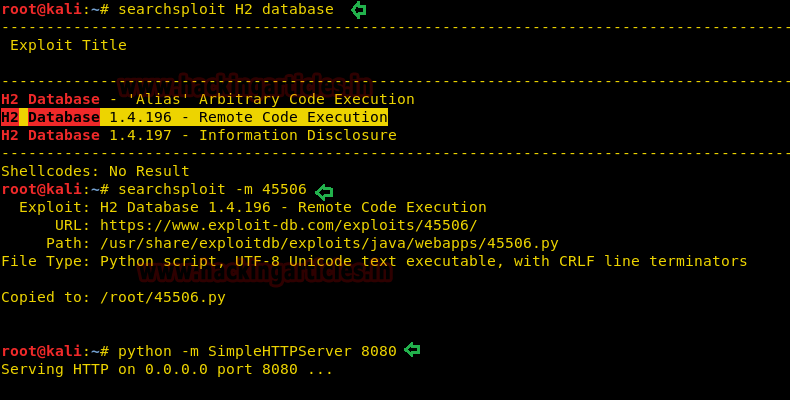Click the green arrow after the SimpleHTTPServer command
790x400 pixels.
[x=412, y=350]
